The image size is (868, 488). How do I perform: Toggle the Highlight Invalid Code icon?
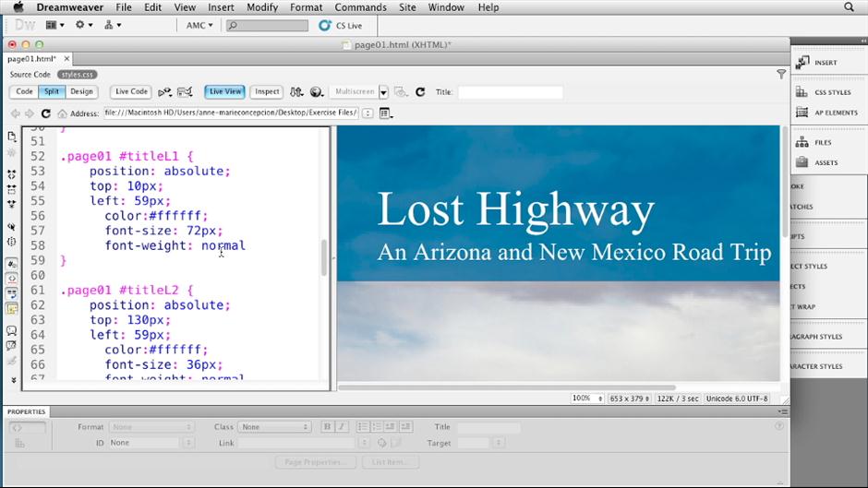[12, 279]
